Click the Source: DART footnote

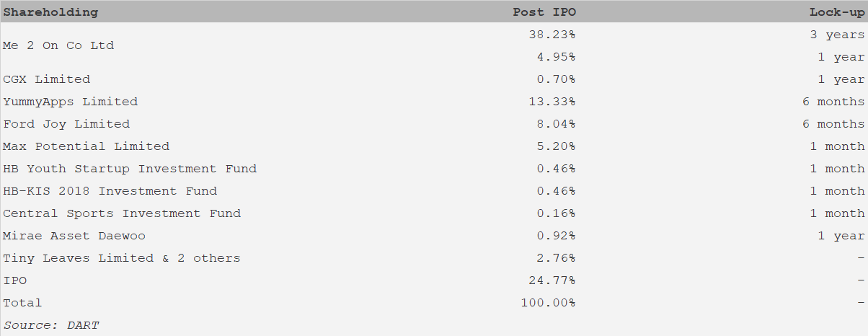[x=50, y=325]
